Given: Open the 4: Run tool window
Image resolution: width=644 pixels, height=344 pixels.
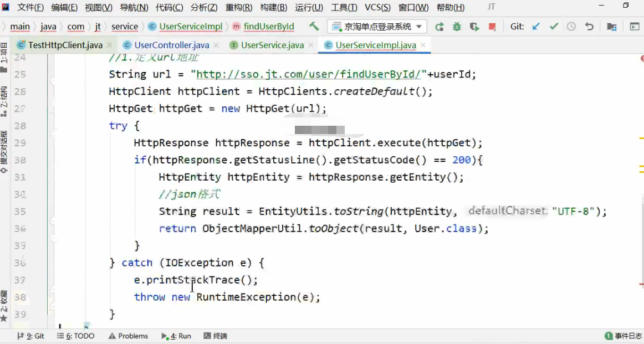Looking at the screenshot, I should 176,336.
